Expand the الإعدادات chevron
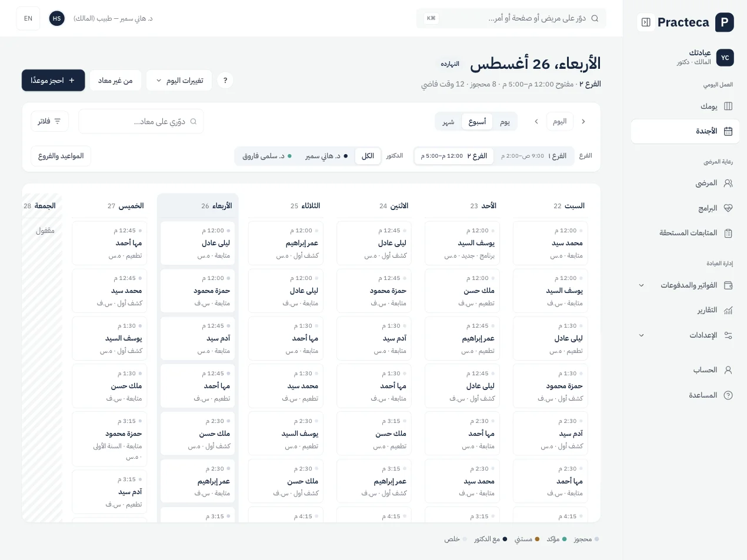 [x=642, y=335]
